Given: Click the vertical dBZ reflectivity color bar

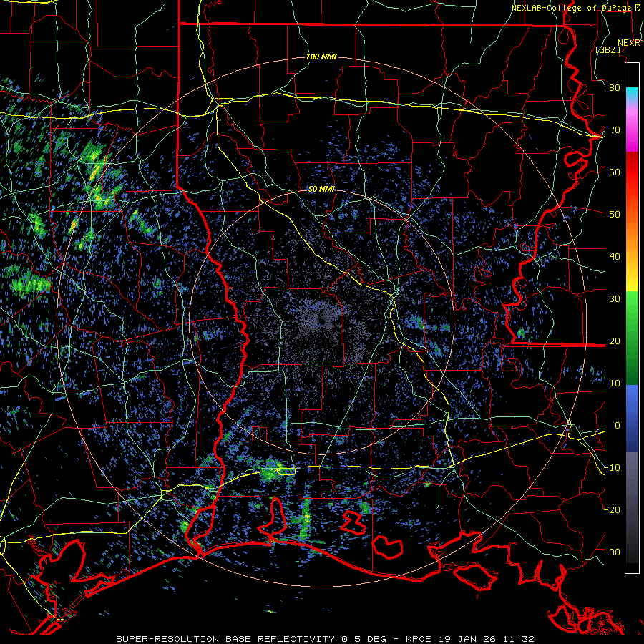Looking at the screenshot, I should coord(632,318).
